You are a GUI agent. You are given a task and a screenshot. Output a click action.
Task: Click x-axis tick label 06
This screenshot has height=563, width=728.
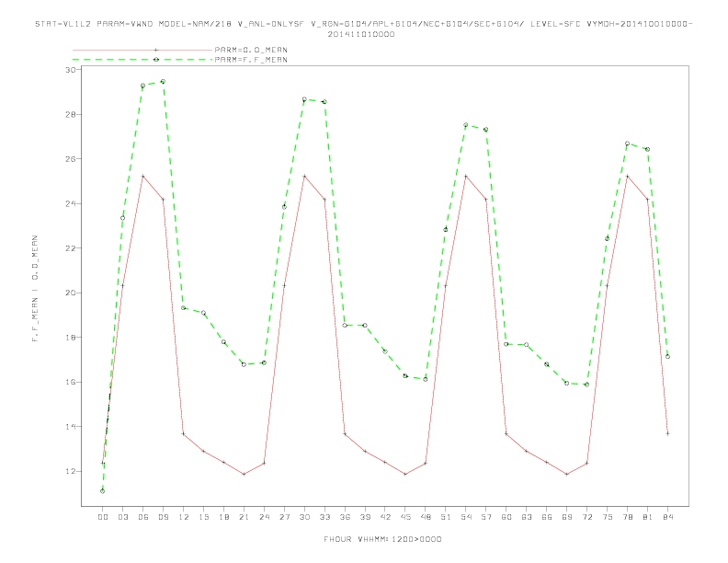pyautogui.click(x=143, y=517)
